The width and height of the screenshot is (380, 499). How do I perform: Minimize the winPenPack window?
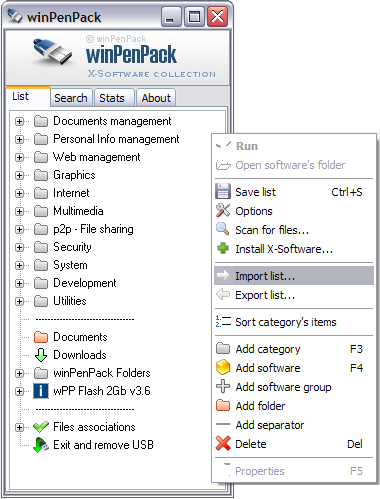[171, 17]
